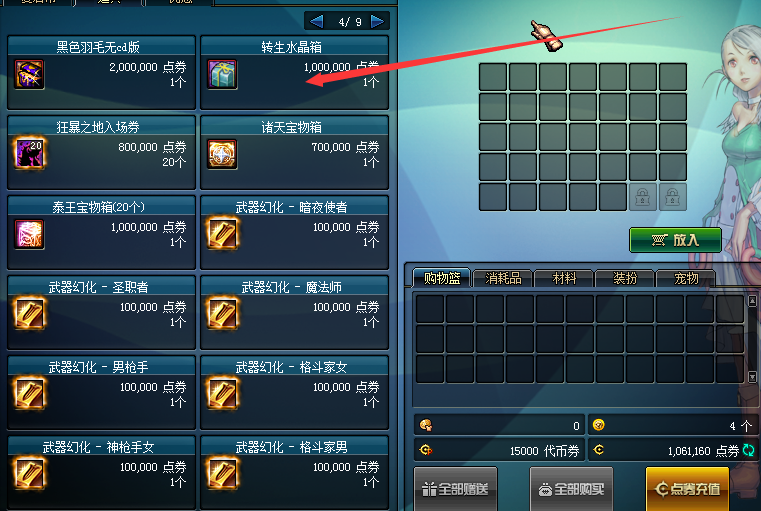761x511 pixels.
Task: Open the 装扮 tab
Action: (625, 279)
